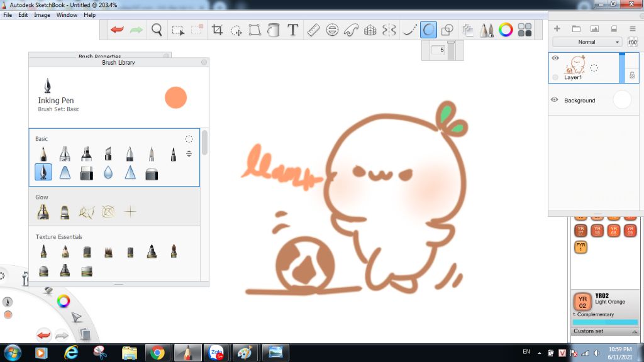The height and width of the screenshot is (362, 644).
Task: Open the color wheel in the corner lagoon
Action: coord(64,301)
